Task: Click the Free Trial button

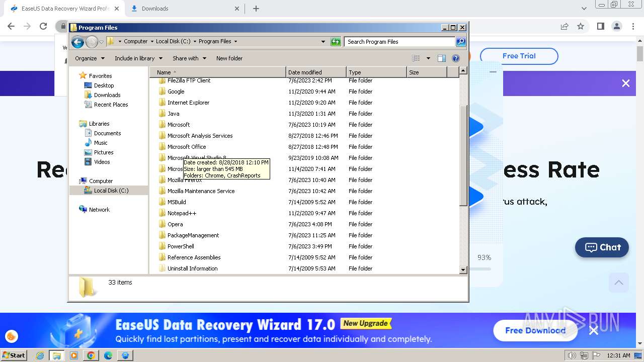Action: (x=519, y=56)
